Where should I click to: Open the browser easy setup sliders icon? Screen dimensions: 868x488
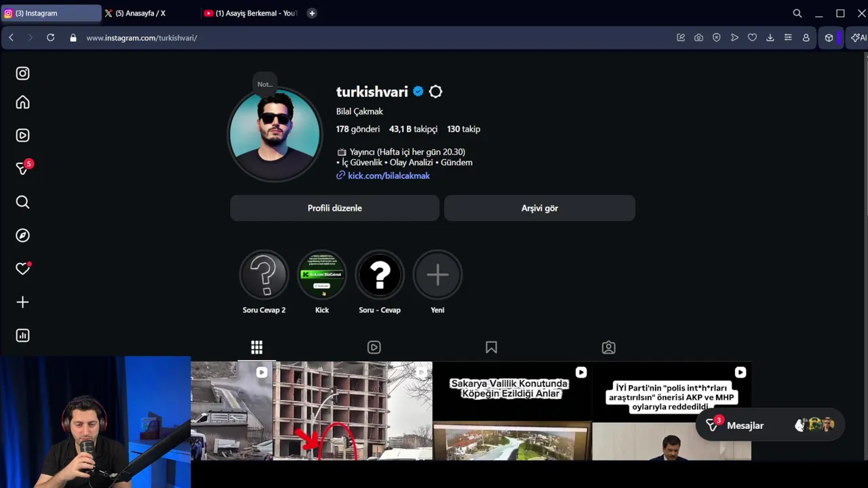point(788,38)
